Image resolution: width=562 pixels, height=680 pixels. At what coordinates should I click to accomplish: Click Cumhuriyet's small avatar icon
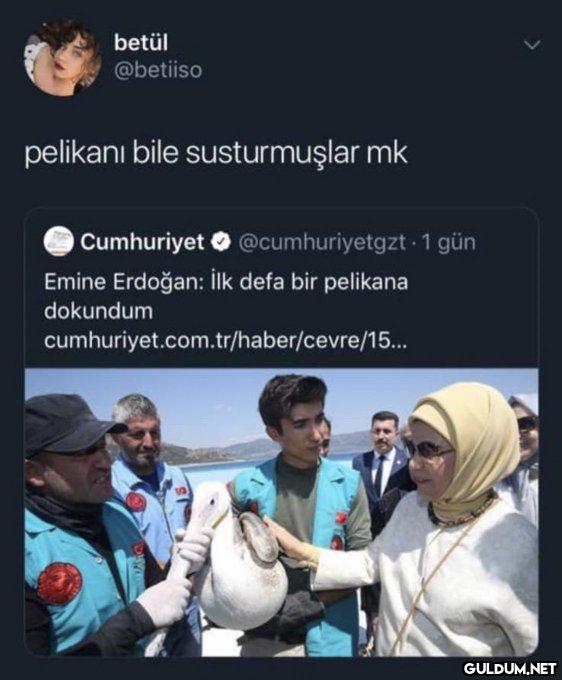point(59,241)
